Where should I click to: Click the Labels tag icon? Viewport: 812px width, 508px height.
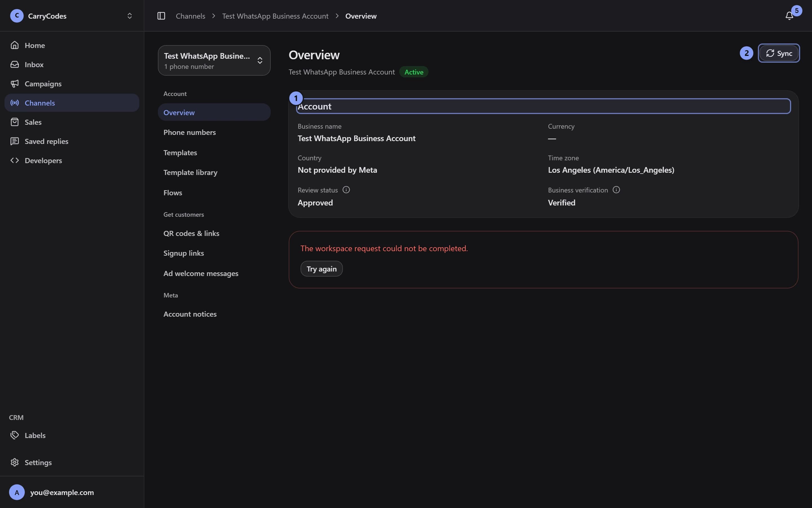[x=14, y=435]
